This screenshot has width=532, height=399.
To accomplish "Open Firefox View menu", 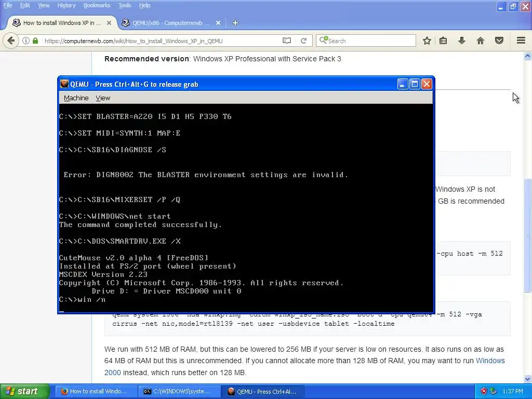I will [x=44, y=5].
